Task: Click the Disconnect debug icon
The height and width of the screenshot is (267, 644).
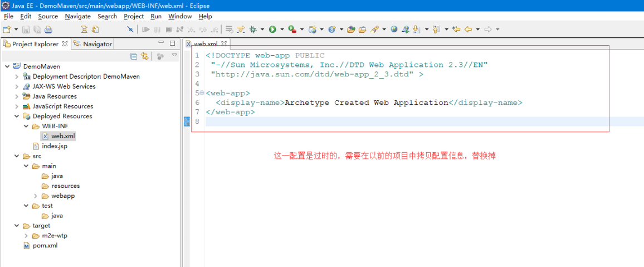Action: pos(179,29)
